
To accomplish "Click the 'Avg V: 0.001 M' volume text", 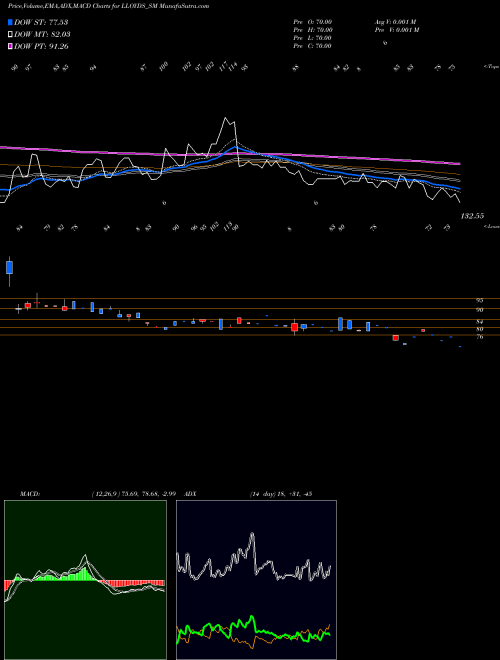I will [x=396, y=21].
